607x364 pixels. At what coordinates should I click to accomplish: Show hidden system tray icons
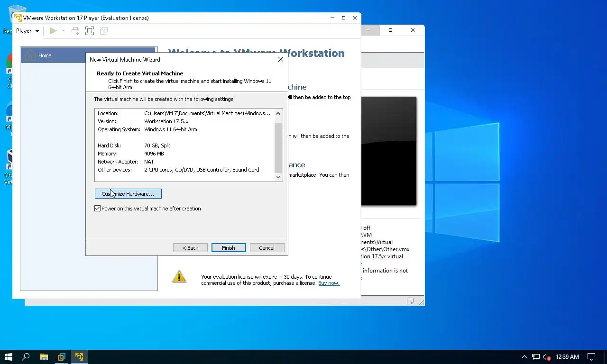click(x=524, y=357)
